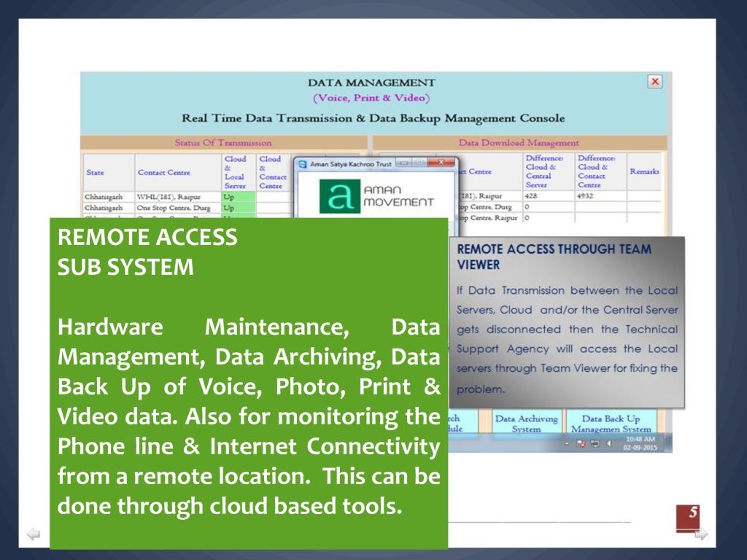Viewport: 747px width, 560px height.
Task: Click the Remarks column header
Action: tap(644, 171)
